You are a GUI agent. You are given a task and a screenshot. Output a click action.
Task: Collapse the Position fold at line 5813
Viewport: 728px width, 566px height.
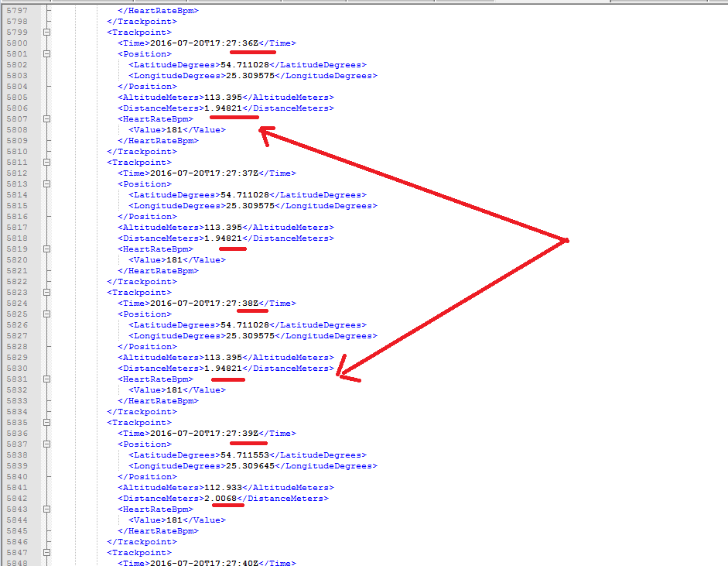coord(46,184)
